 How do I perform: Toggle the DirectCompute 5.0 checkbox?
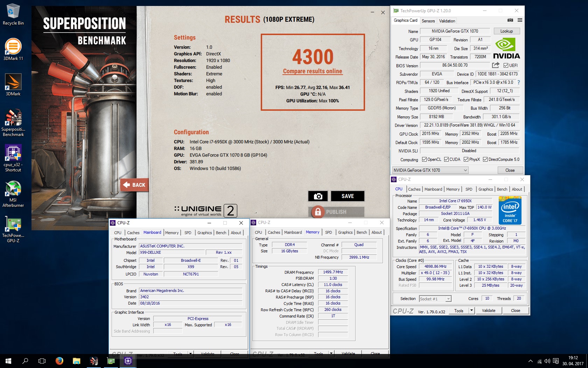485,159
